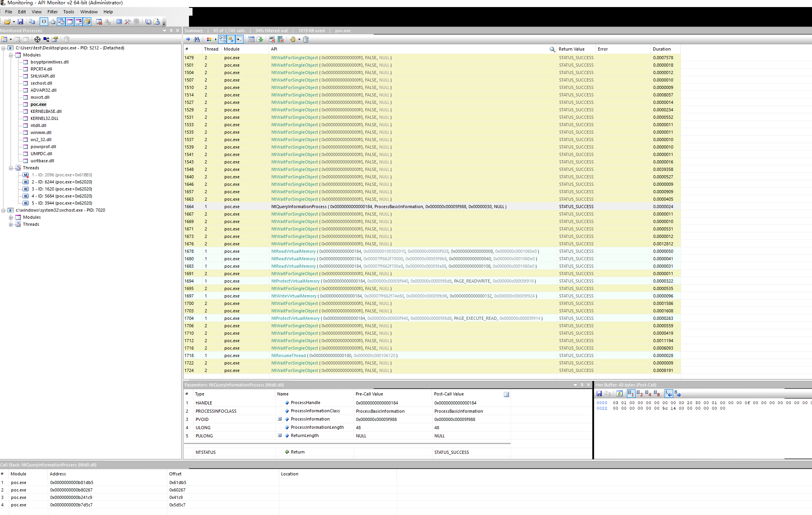The height and width of the screenshot is (515, 812).
Task: Click the Save icon in Hex Buffer toolbar
Action: point(599,394)
